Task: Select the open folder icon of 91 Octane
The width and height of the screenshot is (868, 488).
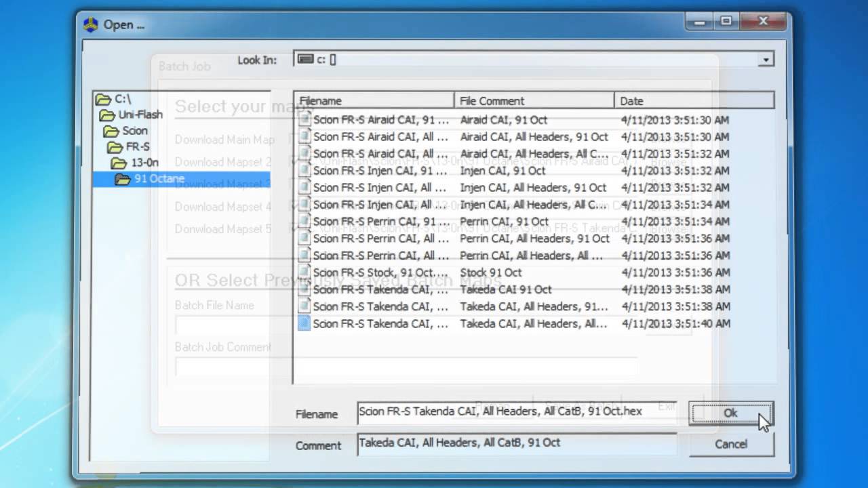Action: [123, 179]
